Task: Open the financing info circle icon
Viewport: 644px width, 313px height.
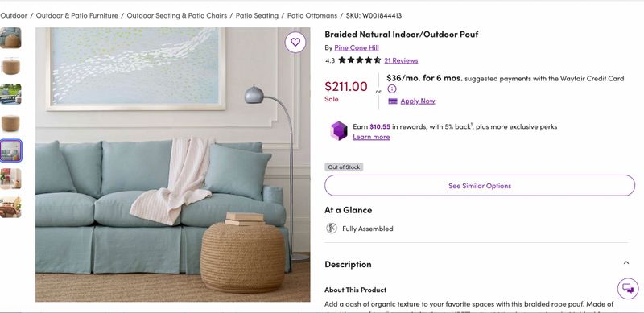Action: (x=392, y=89)
